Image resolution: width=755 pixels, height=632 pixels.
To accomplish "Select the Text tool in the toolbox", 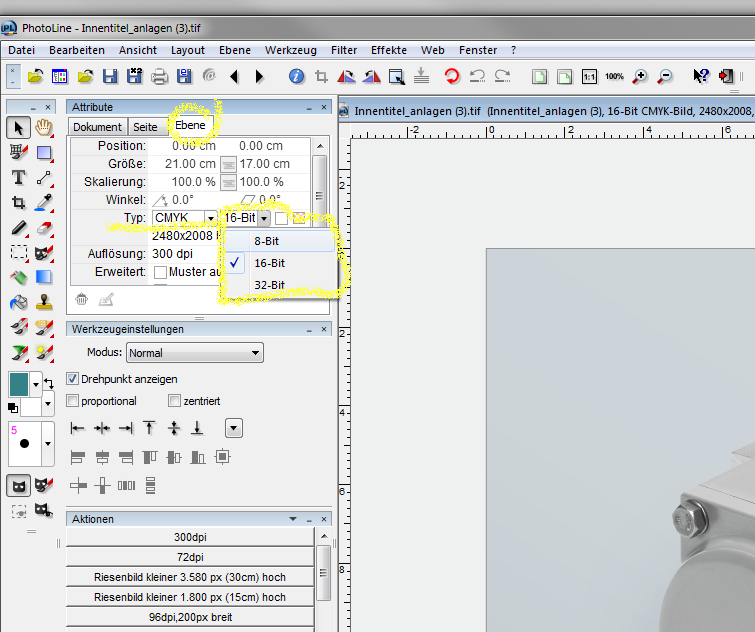I will click(x=18, y=177).
